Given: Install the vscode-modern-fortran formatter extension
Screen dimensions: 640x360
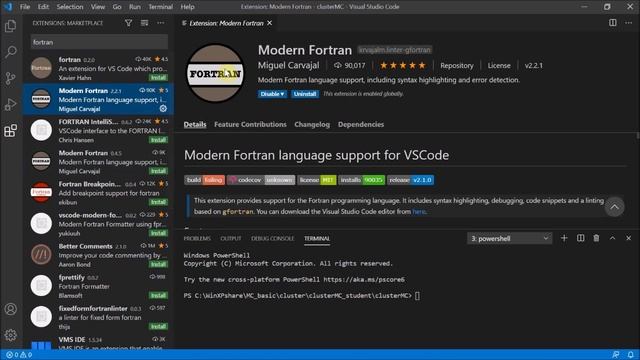Looking at the screenshot, I should click(x=158, y=233).
